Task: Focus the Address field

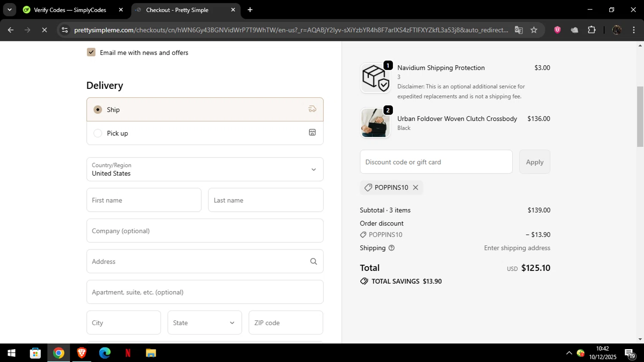Action: 205,261
